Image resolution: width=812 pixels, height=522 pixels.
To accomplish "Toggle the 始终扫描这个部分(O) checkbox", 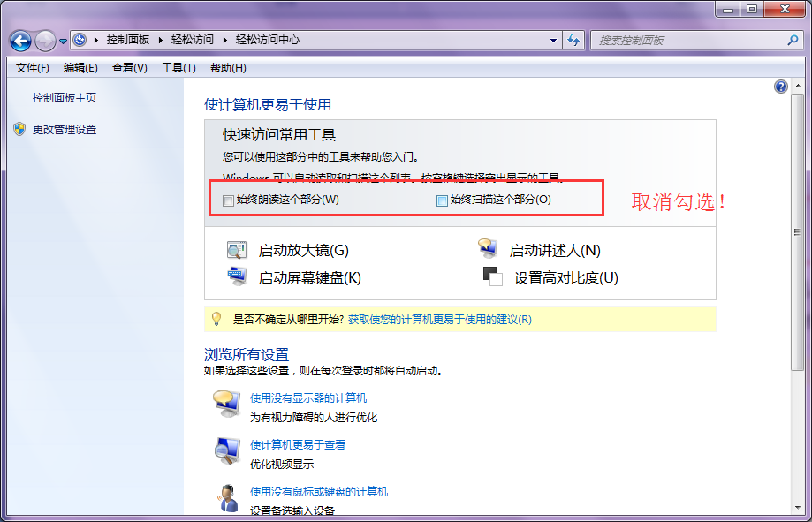I will pyautogui.click(x=442, y=200).
